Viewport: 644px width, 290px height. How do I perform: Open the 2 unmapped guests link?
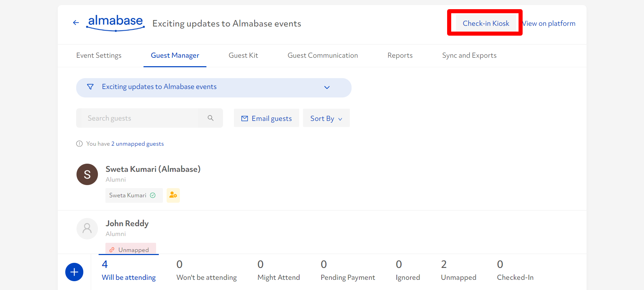tap(138, 144)
